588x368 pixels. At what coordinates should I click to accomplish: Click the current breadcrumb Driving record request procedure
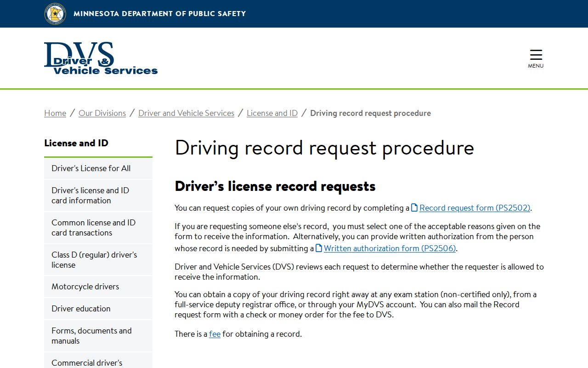point(370,113)
